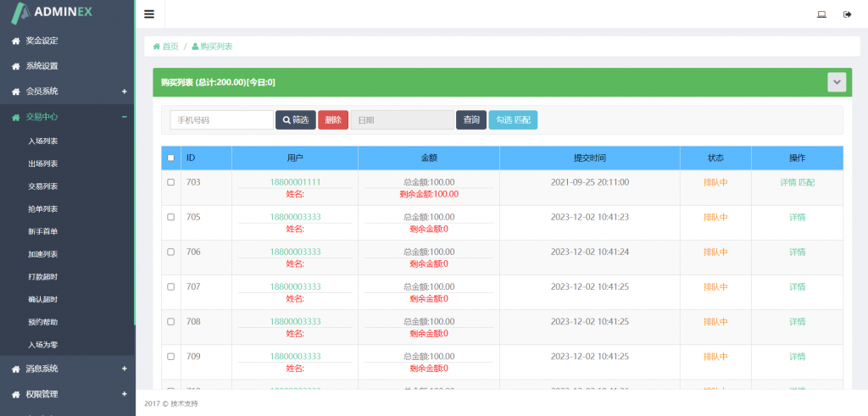Click the user icon beside 购买列表 breadcrumb

[195, 47]
